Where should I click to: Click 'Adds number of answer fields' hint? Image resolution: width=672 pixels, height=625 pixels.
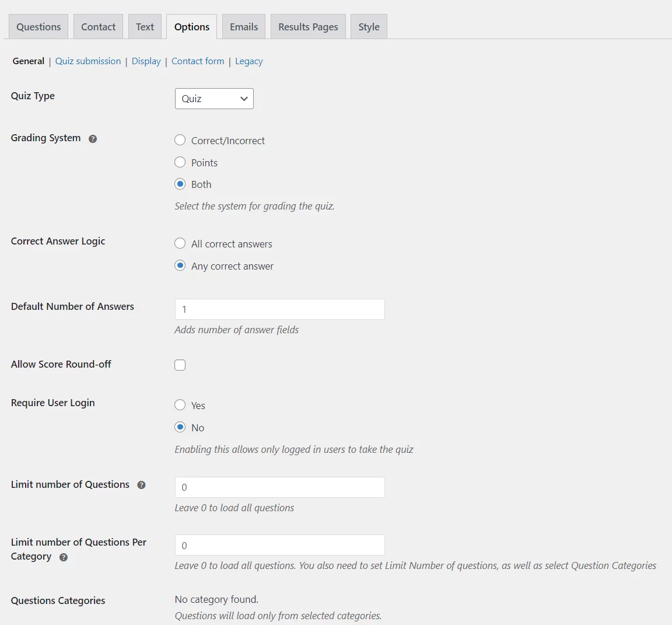(237, 330)
